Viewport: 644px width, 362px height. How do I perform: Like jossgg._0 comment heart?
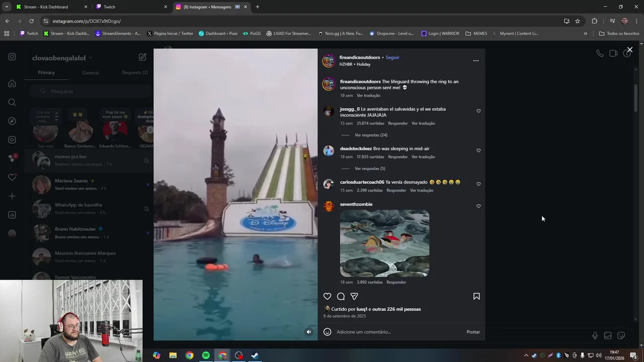pos(478,111)
